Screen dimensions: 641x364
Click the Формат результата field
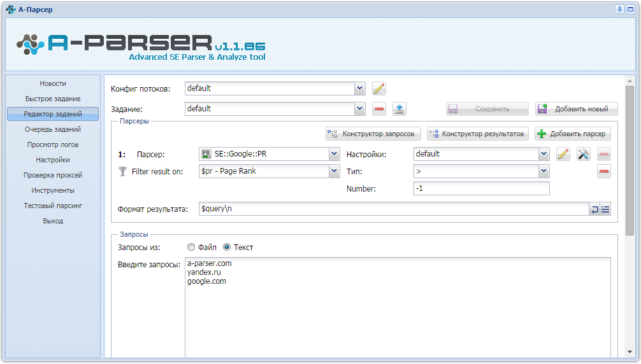[394, 209]
